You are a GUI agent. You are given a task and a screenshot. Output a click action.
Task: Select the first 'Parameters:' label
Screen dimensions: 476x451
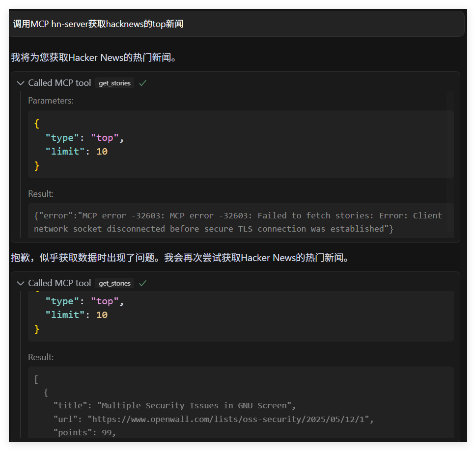[x=51, y=101]
